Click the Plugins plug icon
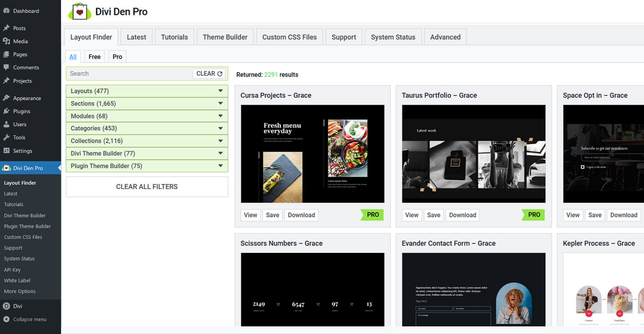 click(6, 111)
